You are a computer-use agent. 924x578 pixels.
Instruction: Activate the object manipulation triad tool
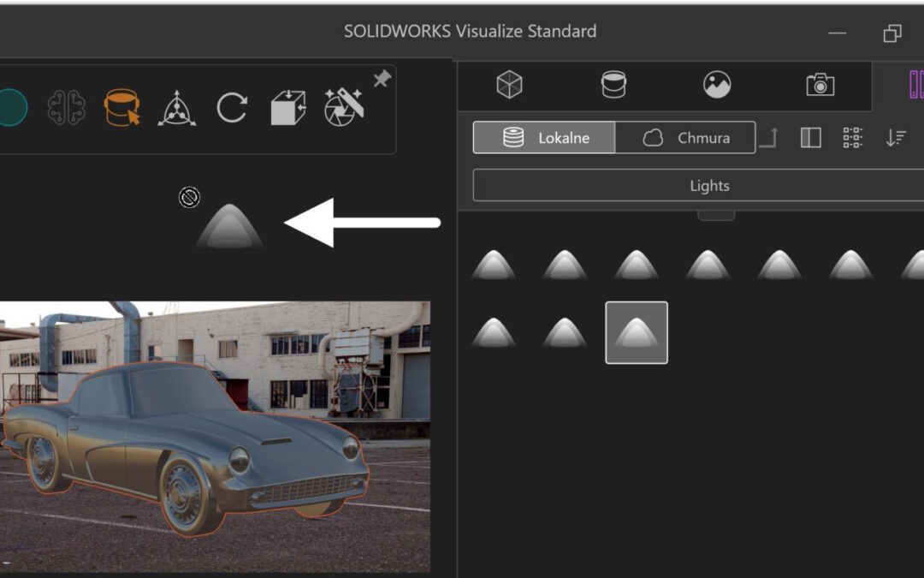point(177,108)
